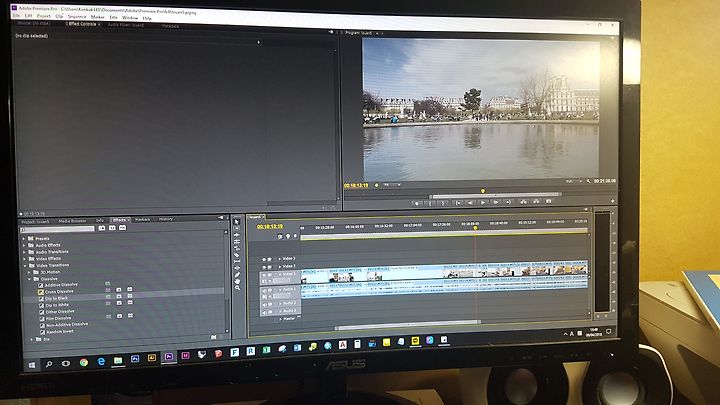720x405 pixels.
Task: Open Program monitor zoom level dropdown
Action: tap(392, 185)
